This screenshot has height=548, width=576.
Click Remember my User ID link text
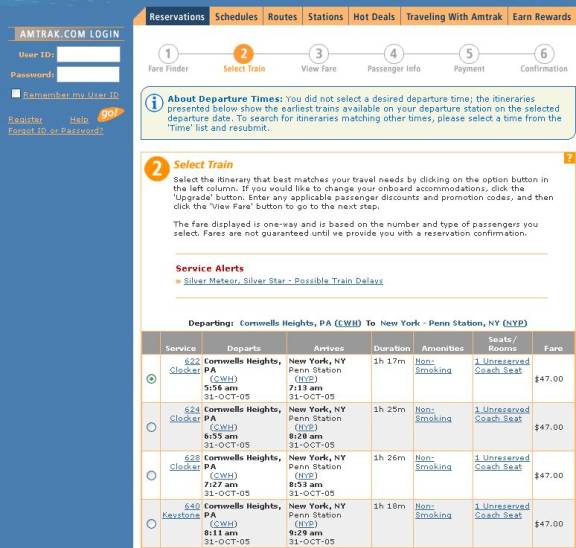(x=71, y=95)
